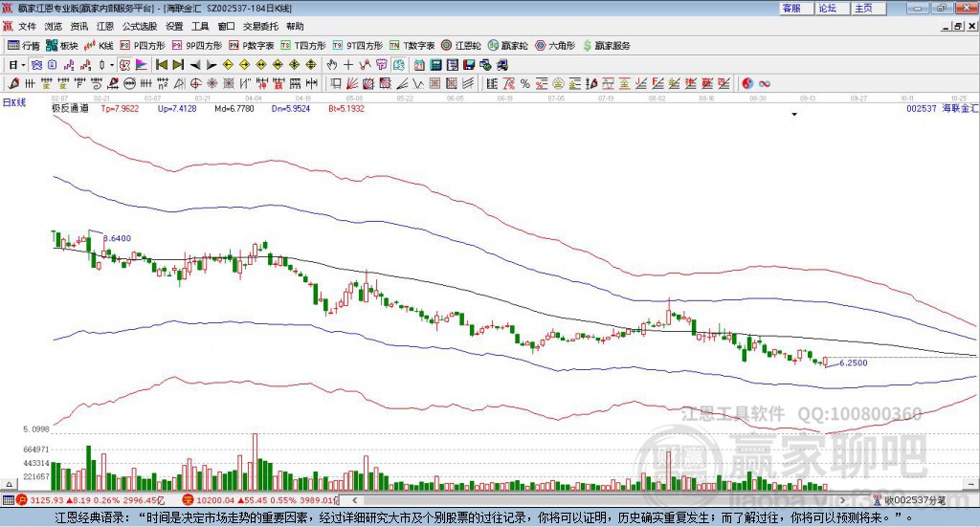Select the crosshair cursor tool

pos(348,65)
